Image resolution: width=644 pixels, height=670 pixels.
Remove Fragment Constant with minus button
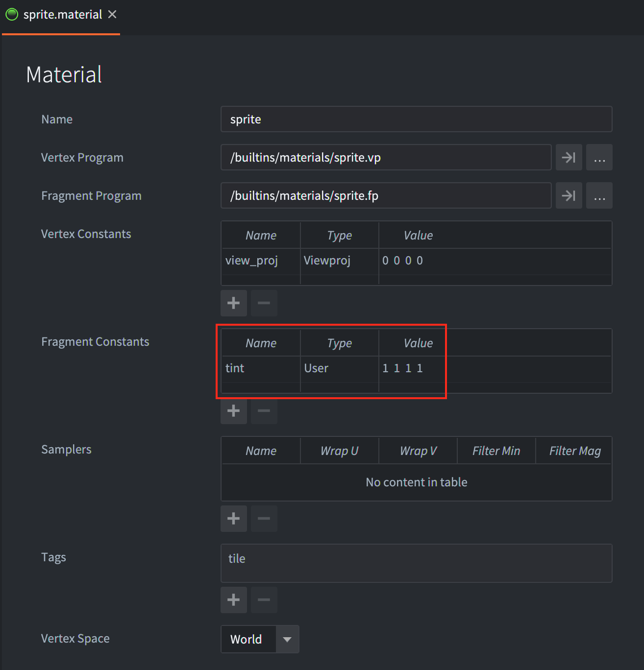tap(264, 410)
